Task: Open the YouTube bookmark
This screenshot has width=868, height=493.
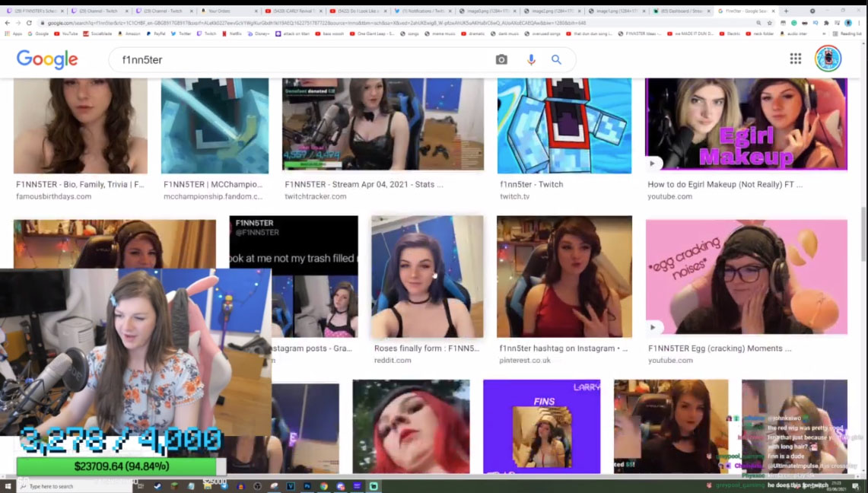Action: pyautogui.click(x=66, y=33)
